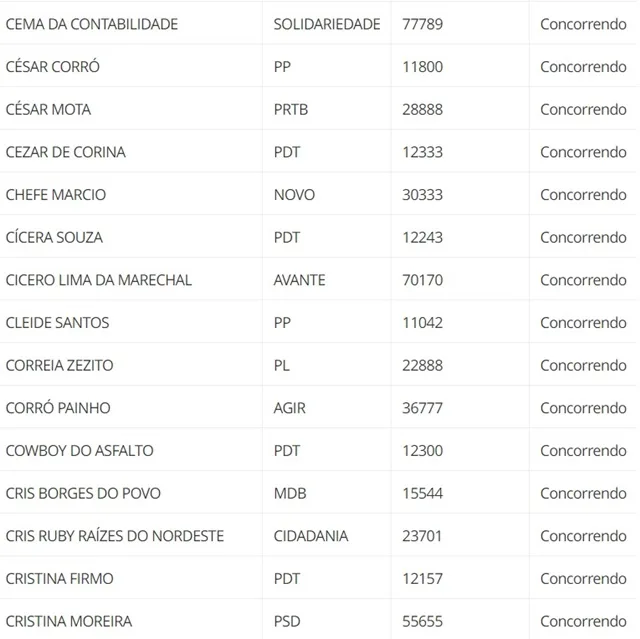Screen dimensions: 640x639
Task: Select CRIS RUBY RAÍZES DO NORDESTE name
Action: 115,536
